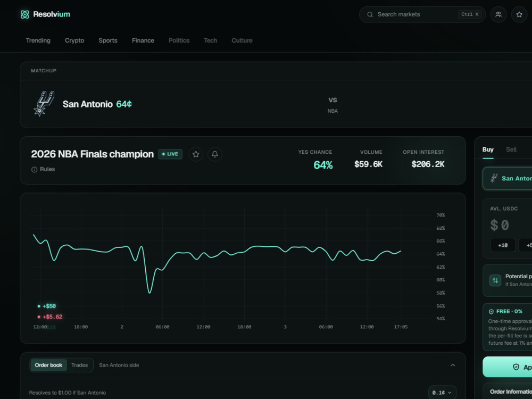
Task: Click the chart line at 17:05
Action: click(401, 251)
